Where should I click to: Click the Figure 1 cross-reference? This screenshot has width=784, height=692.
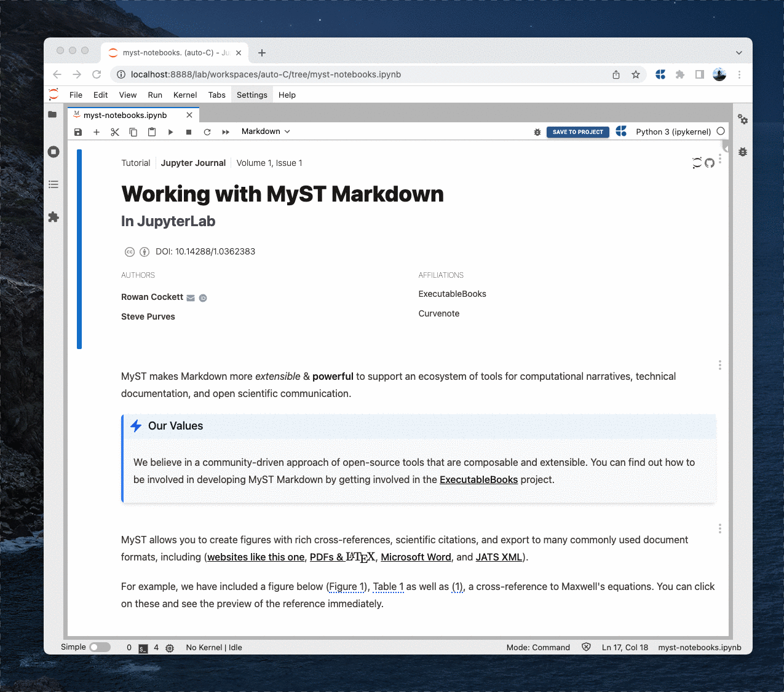click(347, 586)
